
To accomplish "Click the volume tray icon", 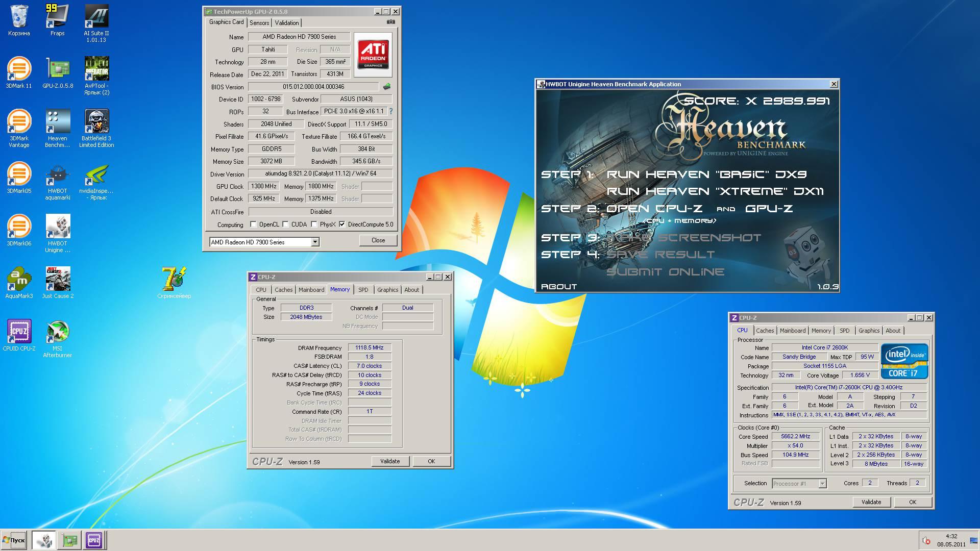I will click(x=926, y=541).
